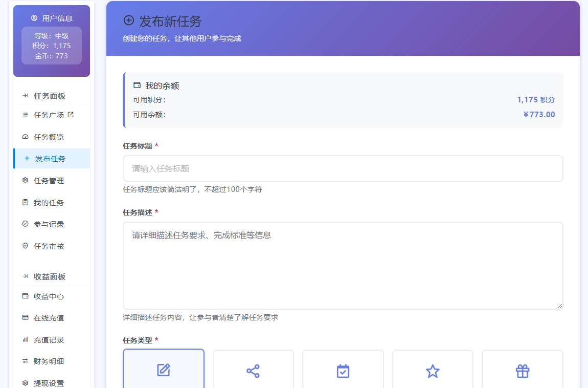Open 任务概览 in the sidebar menu
The image size is (588, 388).
(x=46, y=137)
